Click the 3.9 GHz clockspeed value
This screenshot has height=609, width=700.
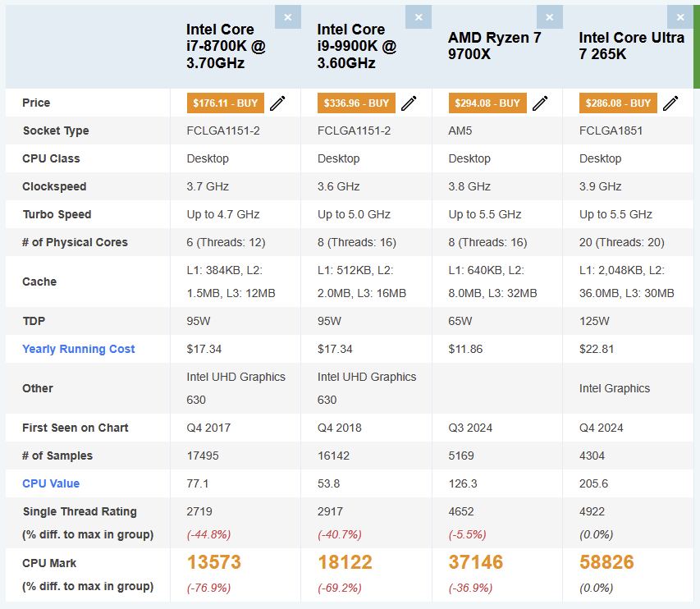point(601,186)
